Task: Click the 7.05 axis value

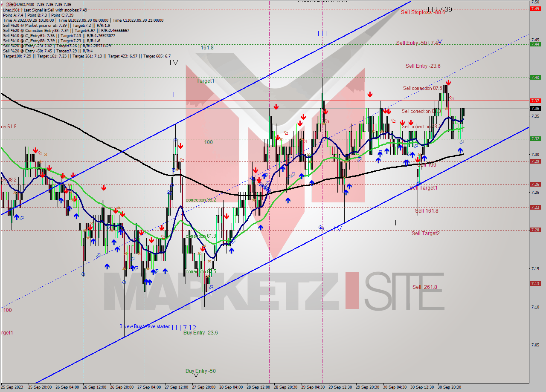Action: coord(535,345)
